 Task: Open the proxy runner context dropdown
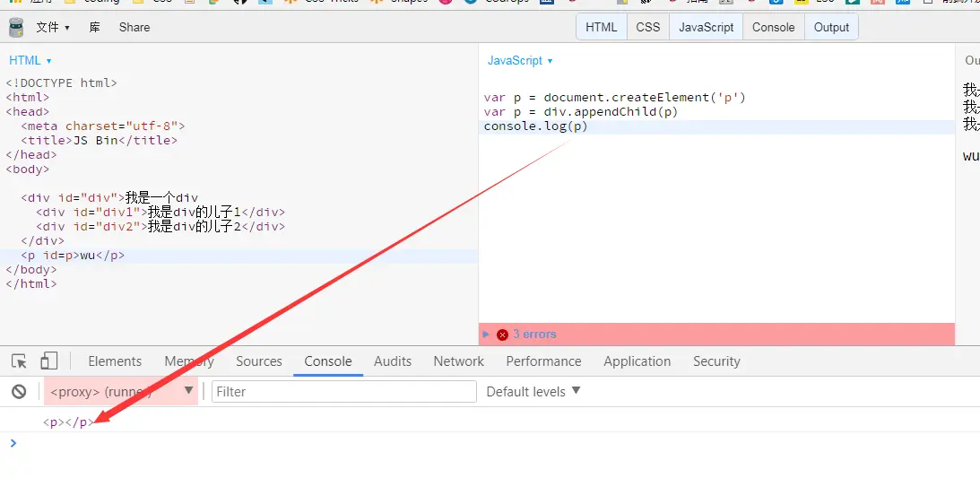[121, 391]
